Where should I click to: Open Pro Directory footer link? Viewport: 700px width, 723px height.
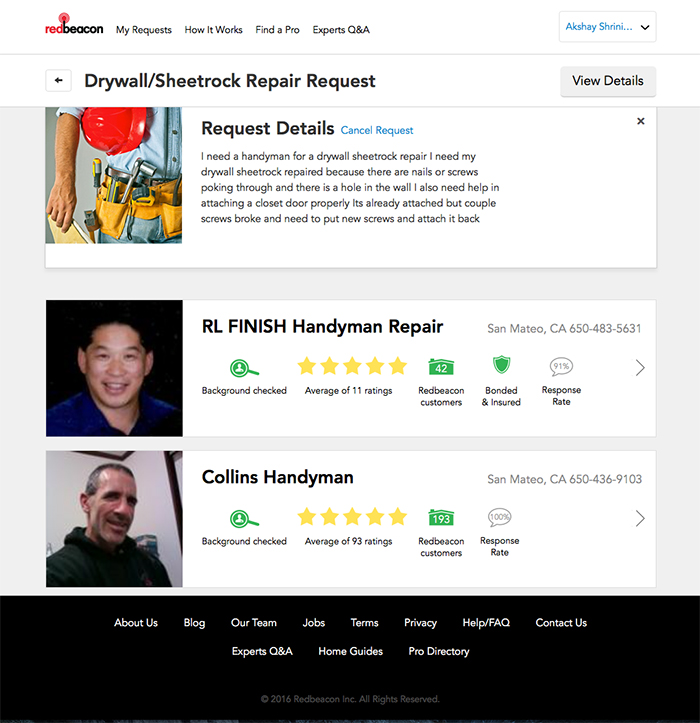point(439,652)
